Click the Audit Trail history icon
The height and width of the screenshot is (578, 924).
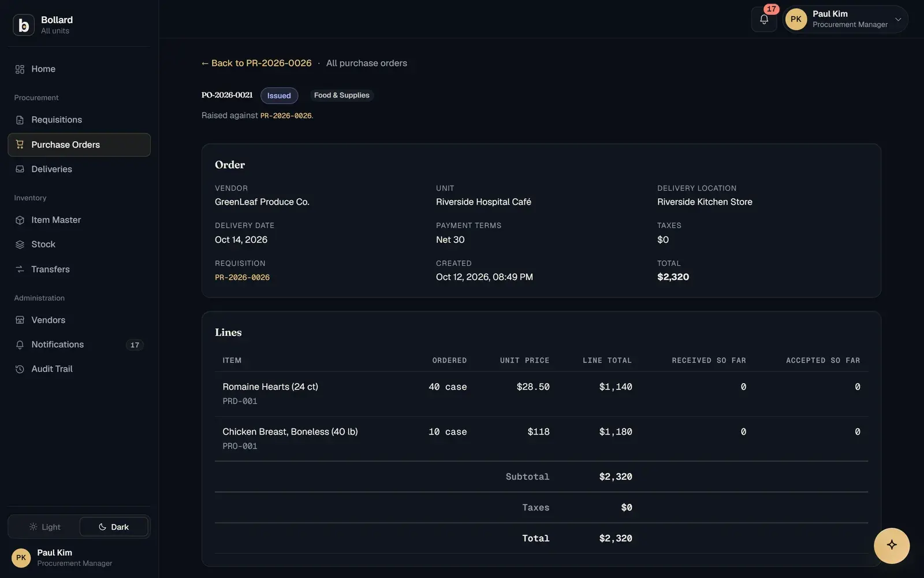[20, 369]
